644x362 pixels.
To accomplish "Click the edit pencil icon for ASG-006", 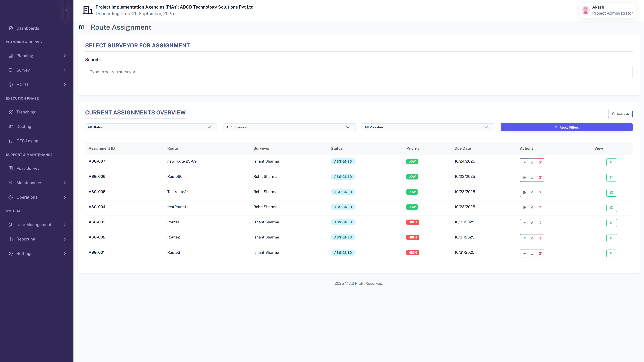I will click(x=532, y=177).
